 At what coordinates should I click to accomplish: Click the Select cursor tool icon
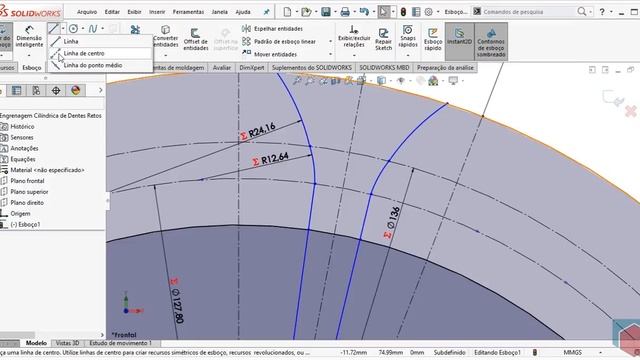click(x=384, y=12)
